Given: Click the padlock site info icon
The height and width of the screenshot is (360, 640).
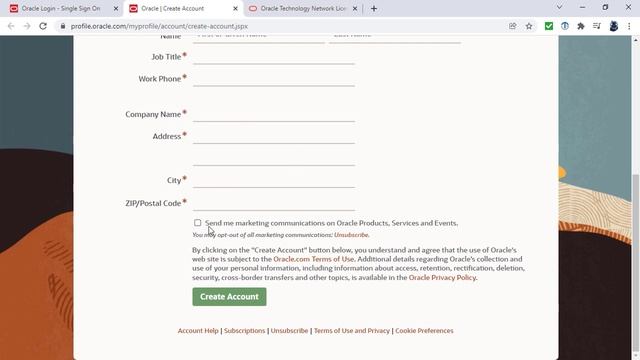Looking at the screenshot, I should point(62,26).
